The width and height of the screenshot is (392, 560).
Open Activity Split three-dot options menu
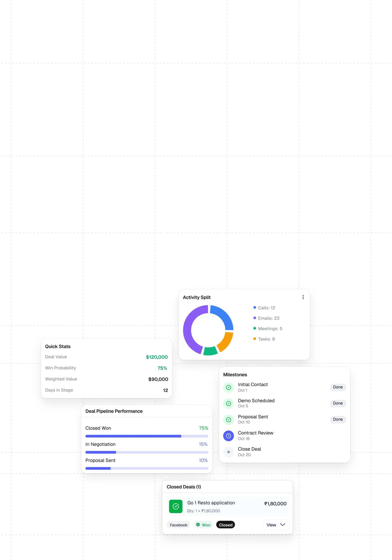pos(303,297)
